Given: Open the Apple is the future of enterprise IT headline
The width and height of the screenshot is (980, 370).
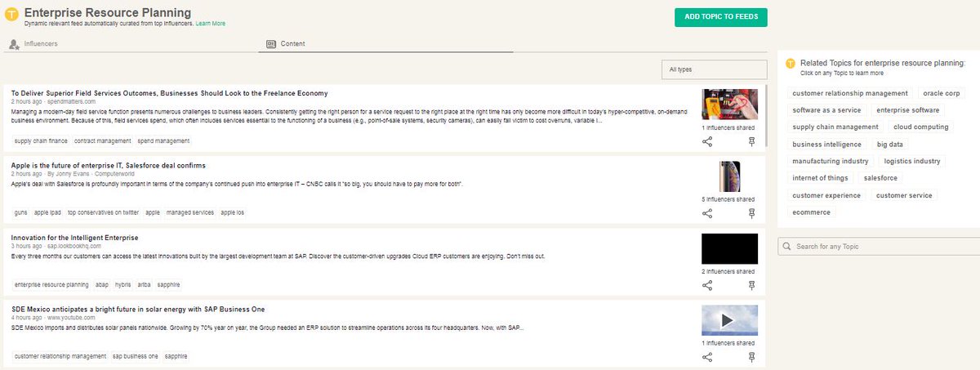Looking at the screenshot, I should [x=109, y=165].
